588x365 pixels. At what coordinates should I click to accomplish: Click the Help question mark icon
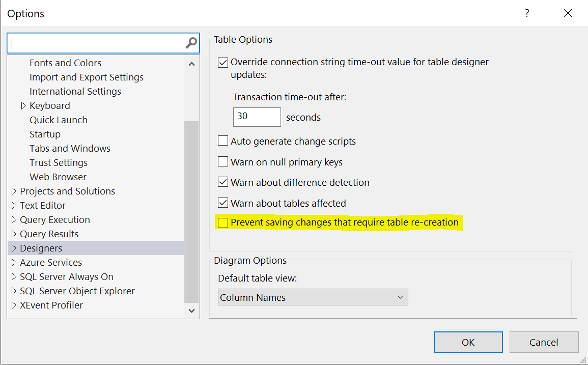527,13
